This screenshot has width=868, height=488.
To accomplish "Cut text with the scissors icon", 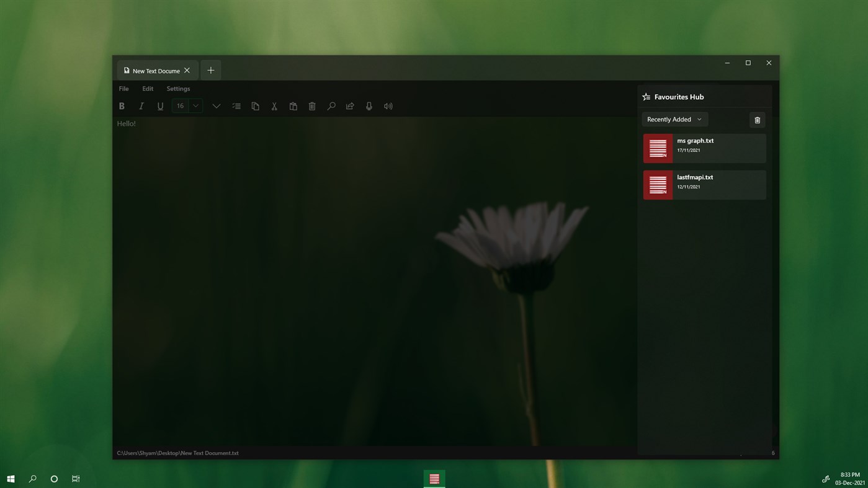I will tap(274, 105).
